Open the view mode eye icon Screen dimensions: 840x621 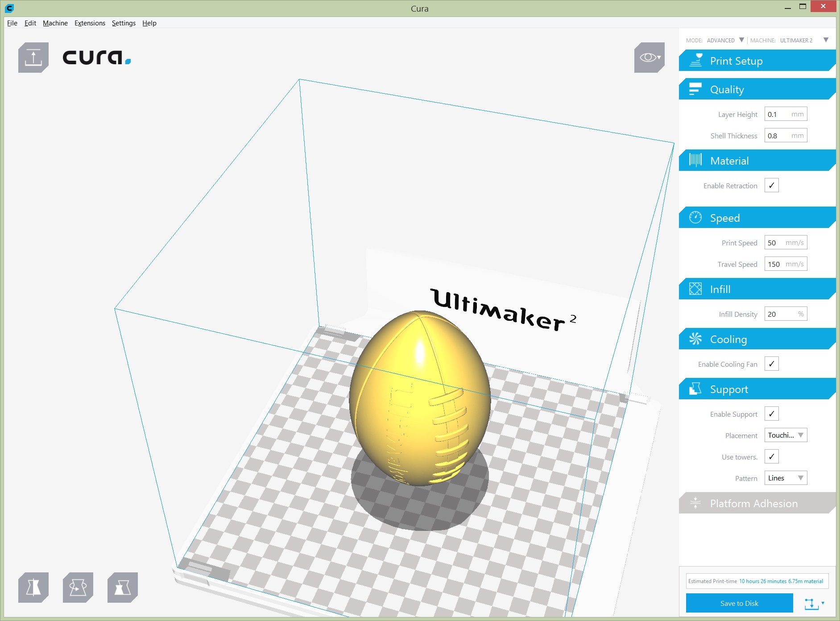pyautogui.click(x=649, y=58)
